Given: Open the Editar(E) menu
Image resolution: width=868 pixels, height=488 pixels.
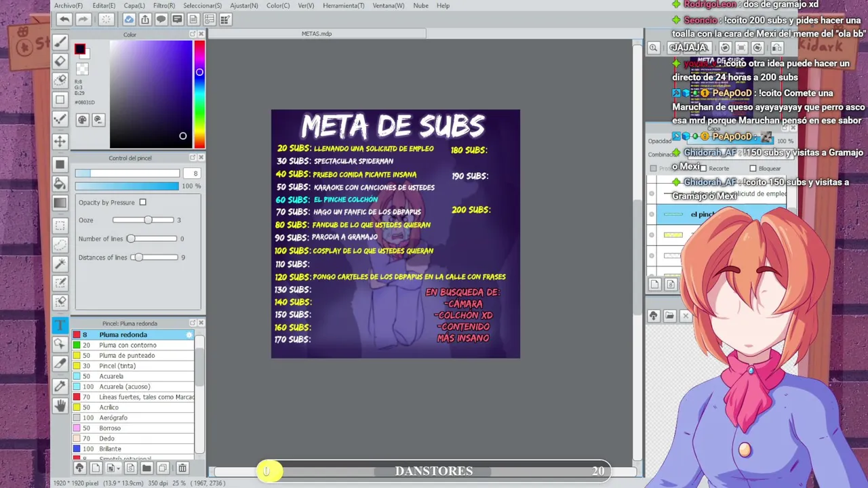Looking at the screenshot, I should point(104,5).
